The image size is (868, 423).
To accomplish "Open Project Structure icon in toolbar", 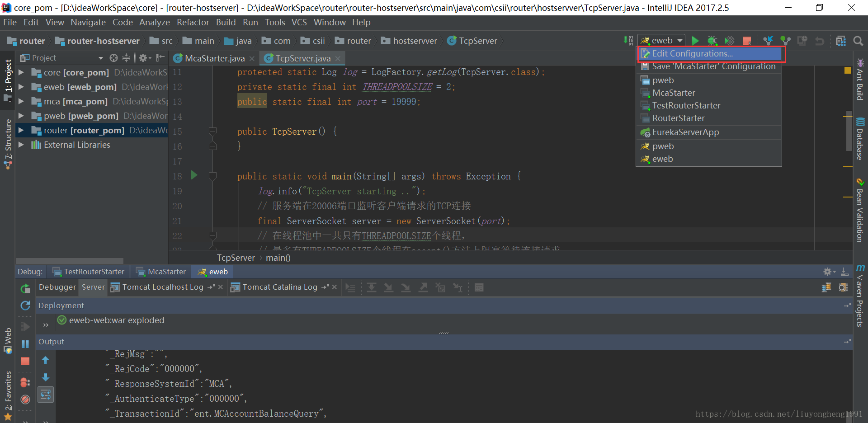I will (x=841, y=41).
